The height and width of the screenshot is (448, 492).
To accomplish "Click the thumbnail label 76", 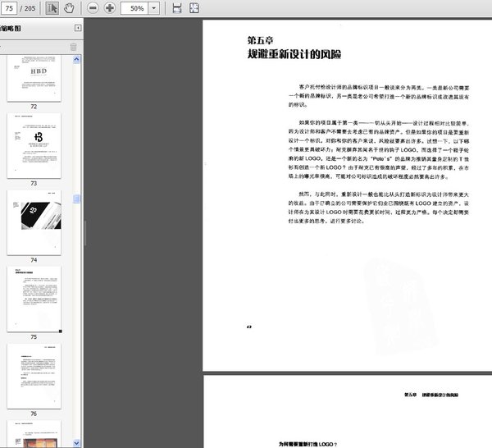I will point(34,414).
